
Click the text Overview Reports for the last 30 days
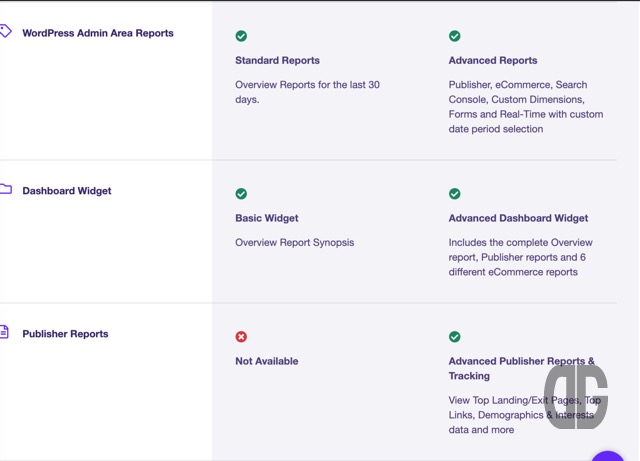(x=307, y=92)
